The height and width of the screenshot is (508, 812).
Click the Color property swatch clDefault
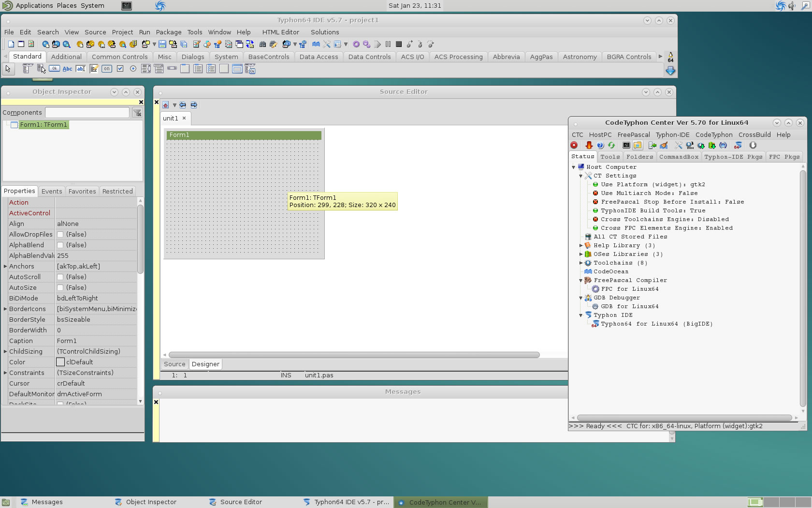[60, 362]
